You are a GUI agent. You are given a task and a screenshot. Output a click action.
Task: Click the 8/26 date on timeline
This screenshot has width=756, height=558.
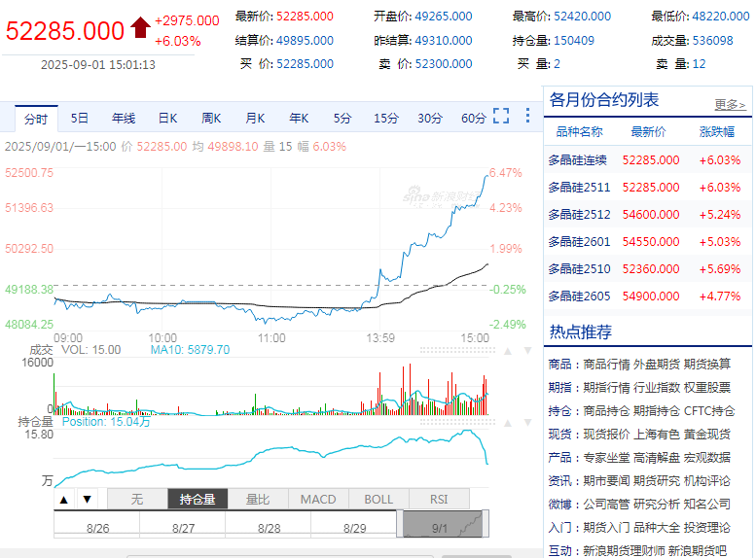[x=97, y=529]
